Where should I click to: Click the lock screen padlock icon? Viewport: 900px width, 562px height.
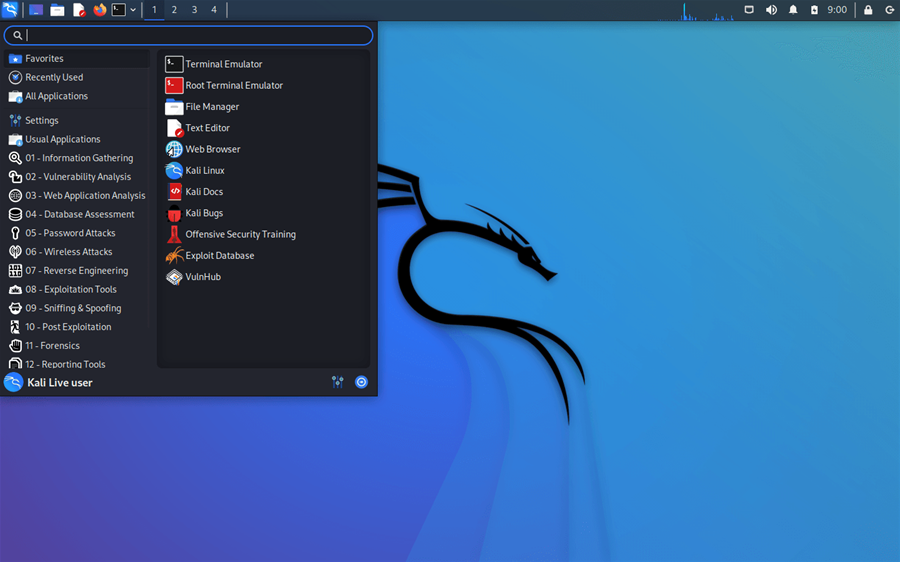point(868,10)
